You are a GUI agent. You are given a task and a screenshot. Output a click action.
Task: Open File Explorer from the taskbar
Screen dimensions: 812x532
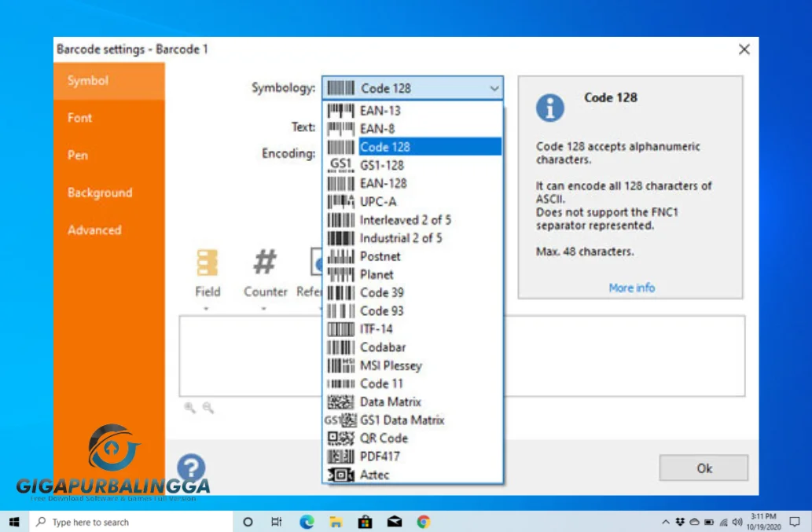tap(336, 522)
